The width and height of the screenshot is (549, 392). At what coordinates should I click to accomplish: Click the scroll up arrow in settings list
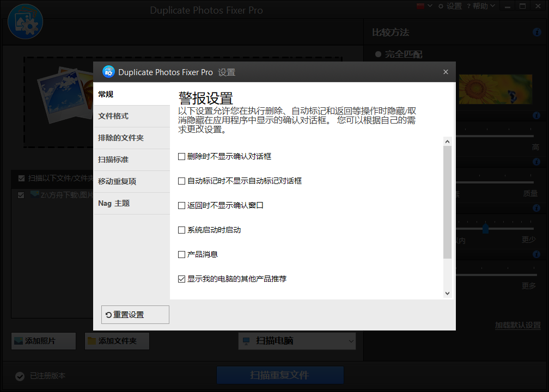coord(447,142)
